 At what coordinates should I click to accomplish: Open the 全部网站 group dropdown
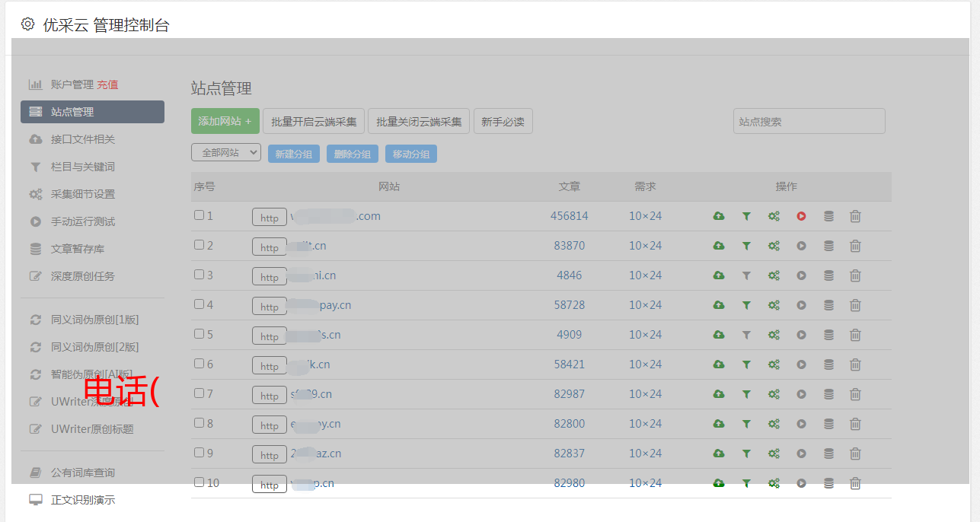tap(226, 153)
